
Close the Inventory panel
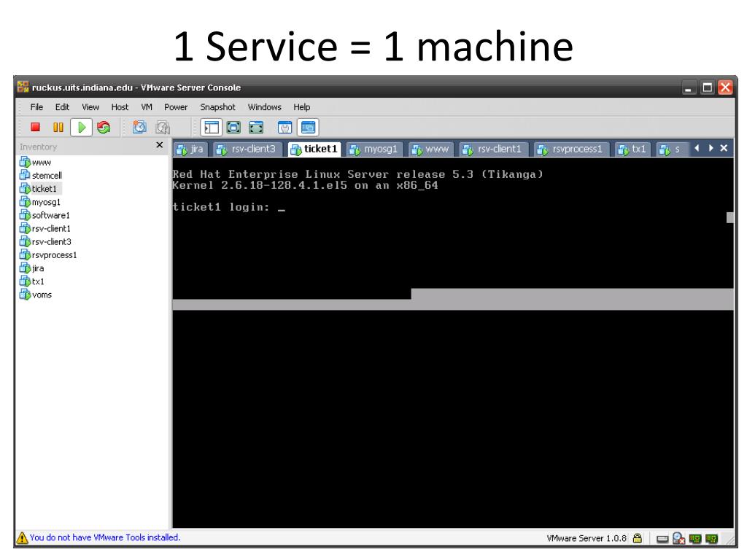tap(160, 145)
